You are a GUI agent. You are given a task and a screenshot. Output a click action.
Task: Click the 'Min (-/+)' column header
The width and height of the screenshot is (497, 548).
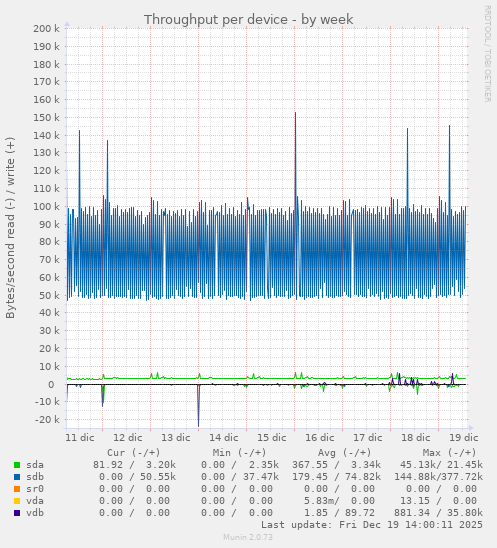(x=239, y=453)
